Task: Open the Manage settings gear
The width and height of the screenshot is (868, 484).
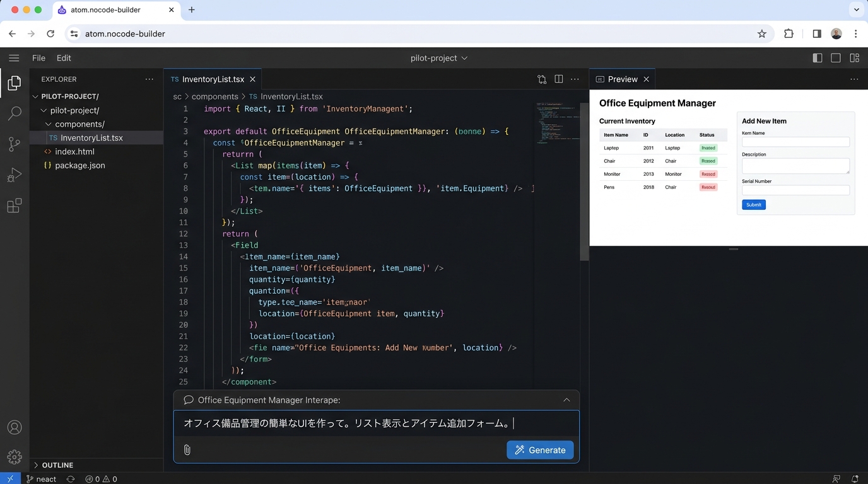Action: click(14, 457)
